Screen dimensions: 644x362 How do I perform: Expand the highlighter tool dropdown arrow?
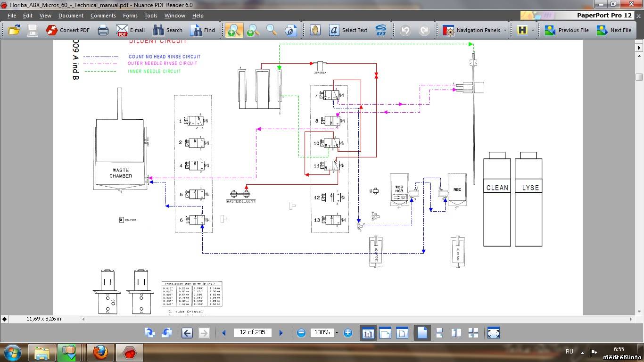pyautogui.click(x=533, y=30)
